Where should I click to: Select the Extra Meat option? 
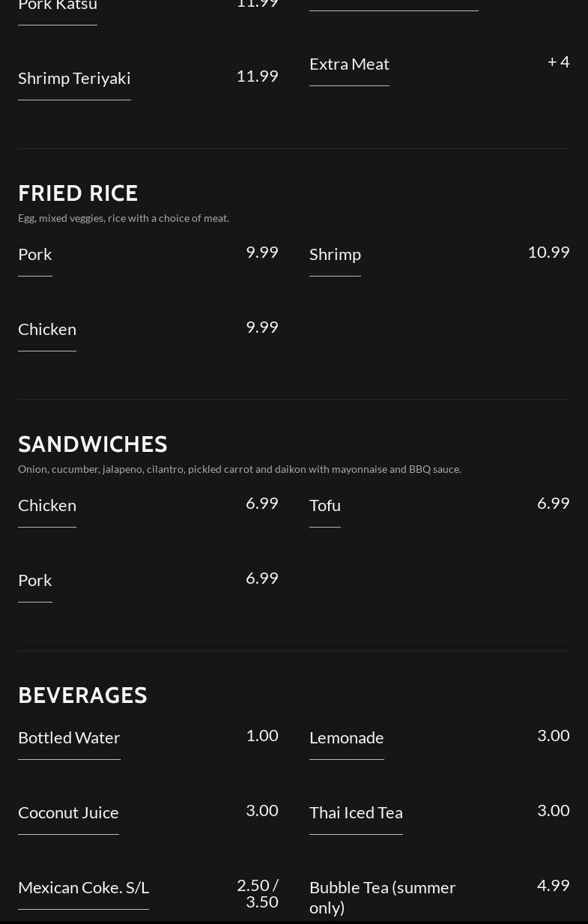click(349, 64)
